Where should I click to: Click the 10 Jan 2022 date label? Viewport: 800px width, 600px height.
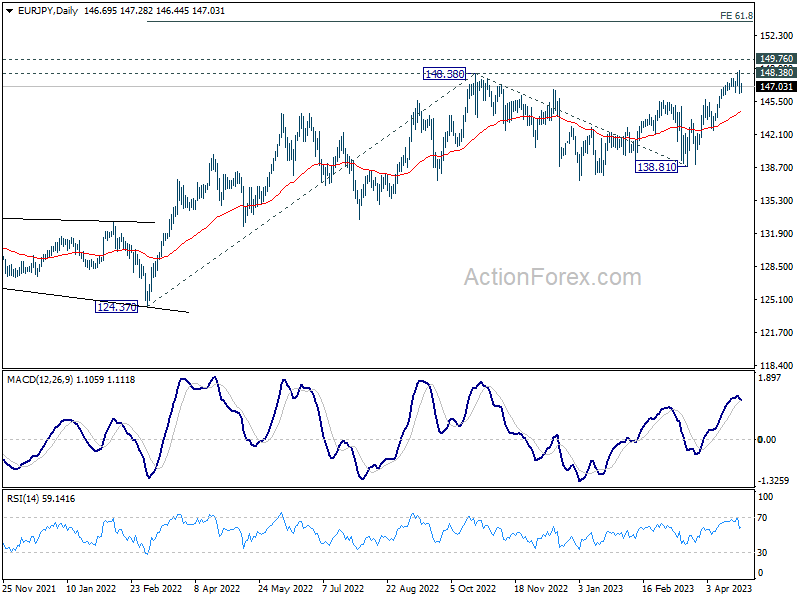[x=91, y=588]
